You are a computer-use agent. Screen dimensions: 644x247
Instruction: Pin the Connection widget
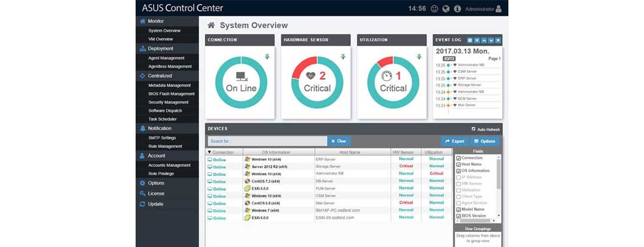(267, 57)
